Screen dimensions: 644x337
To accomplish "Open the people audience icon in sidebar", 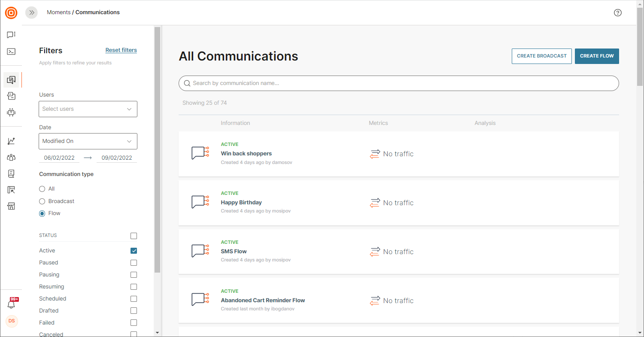I will [11, 157].
